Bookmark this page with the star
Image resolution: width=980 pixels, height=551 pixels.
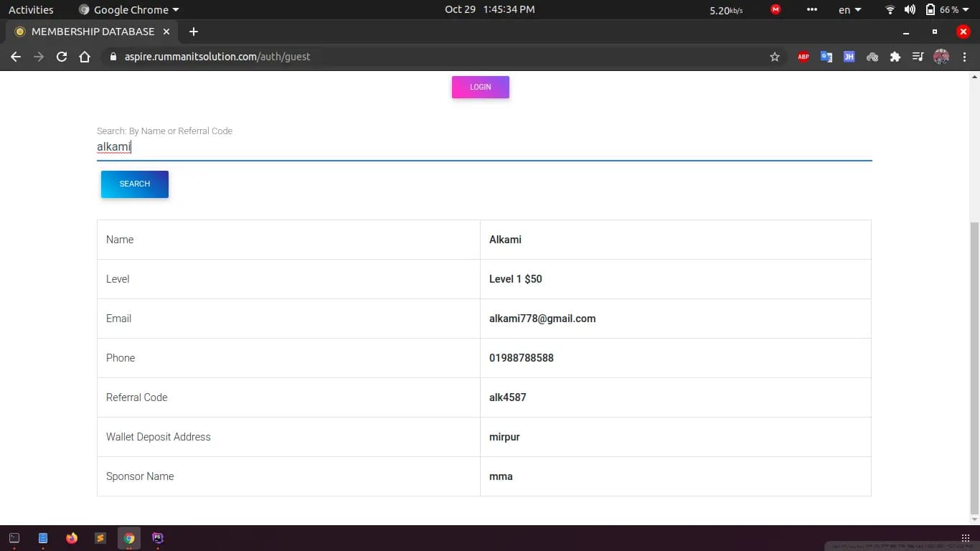tap(775, 57)
